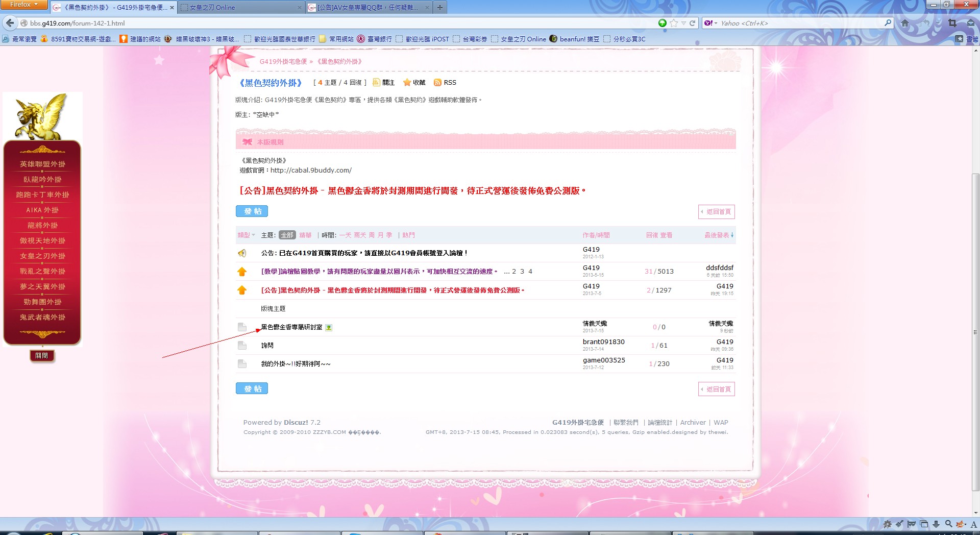980x535 pixels.
Task: Click the 收藏 favorite star link
Action: tap(414, 83)
